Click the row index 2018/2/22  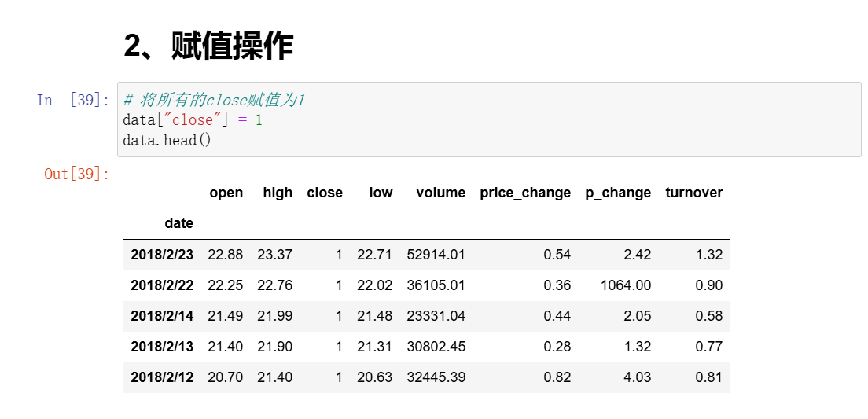[x=162, y=285]
